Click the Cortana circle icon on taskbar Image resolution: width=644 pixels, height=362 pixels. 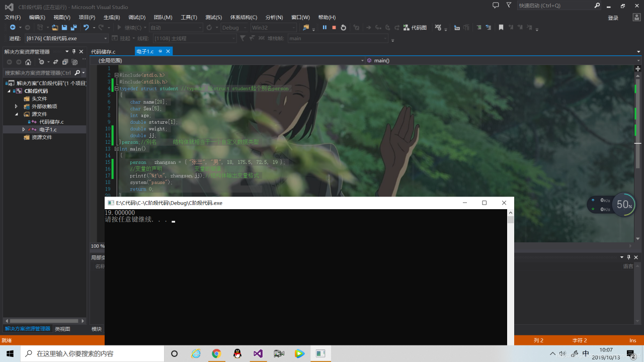point(175,353)
